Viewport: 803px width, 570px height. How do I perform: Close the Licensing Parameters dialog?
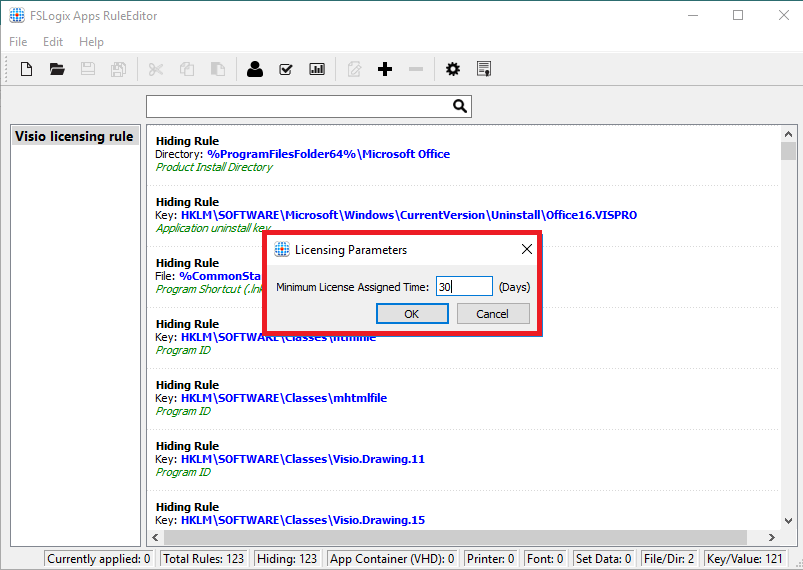[526, 249]
